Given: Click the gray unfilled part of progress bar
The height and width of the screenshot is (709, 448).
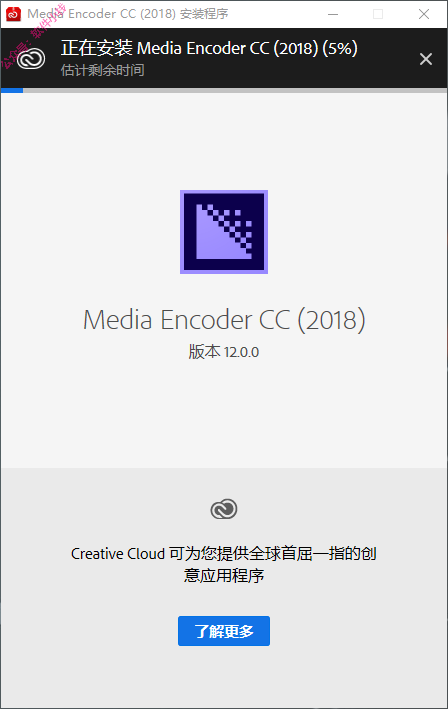Looking at the screenshot, I should (235, 90).
